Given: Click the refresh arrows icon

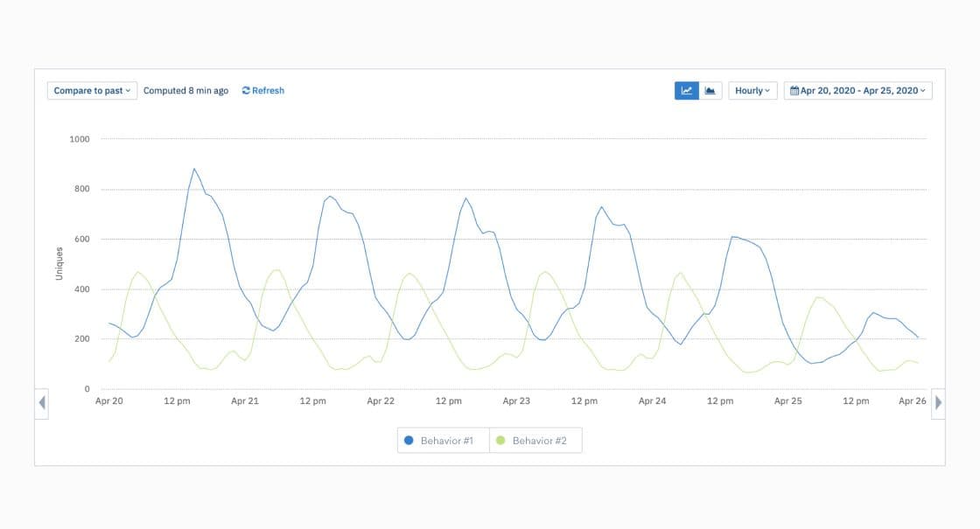Looking at the screenshot, I should pyautogui.click(x=246, y=91).
